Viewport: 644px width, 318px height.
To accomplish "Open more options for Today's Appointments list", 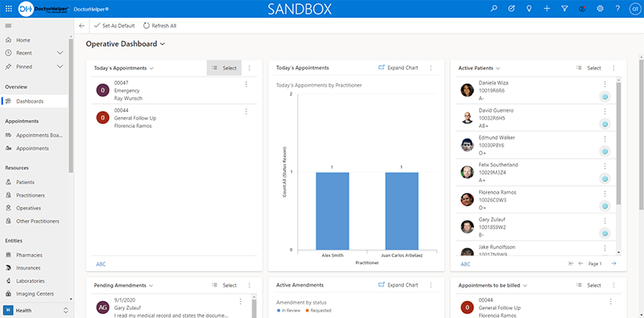I will [x=250, y=68].
